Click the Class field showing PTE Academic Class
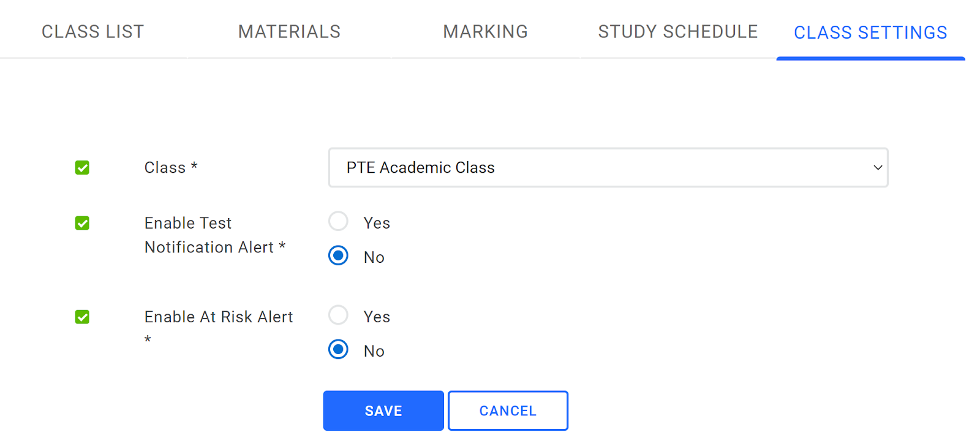The image size is (980, 446). point(608,167)
